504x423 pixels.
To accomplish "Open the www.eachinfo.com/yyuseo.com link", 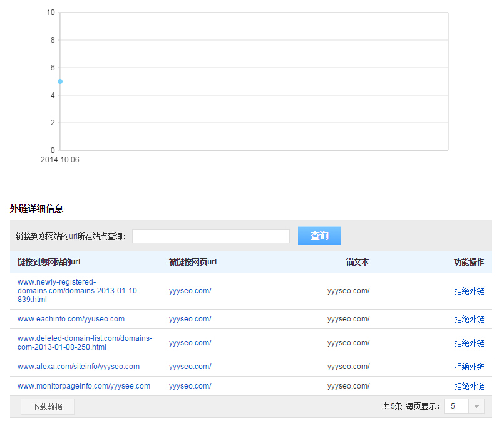I will [71, 319].
